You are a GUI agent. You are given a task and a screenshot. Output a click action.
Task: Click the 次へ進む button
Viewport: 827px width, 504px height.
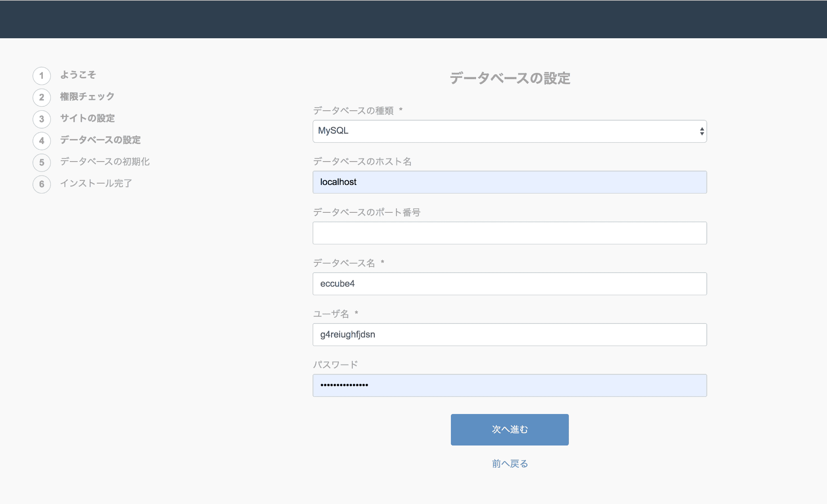click(x=509, y=430)
